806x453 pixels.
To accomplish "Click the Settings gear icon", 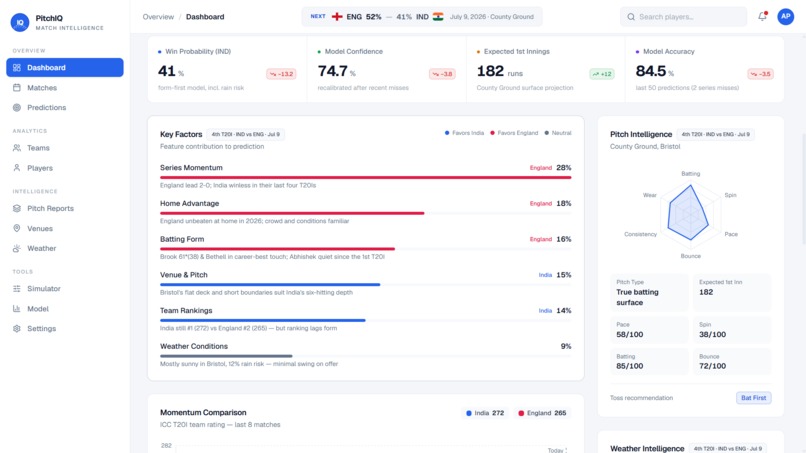I will coord(17,329).
